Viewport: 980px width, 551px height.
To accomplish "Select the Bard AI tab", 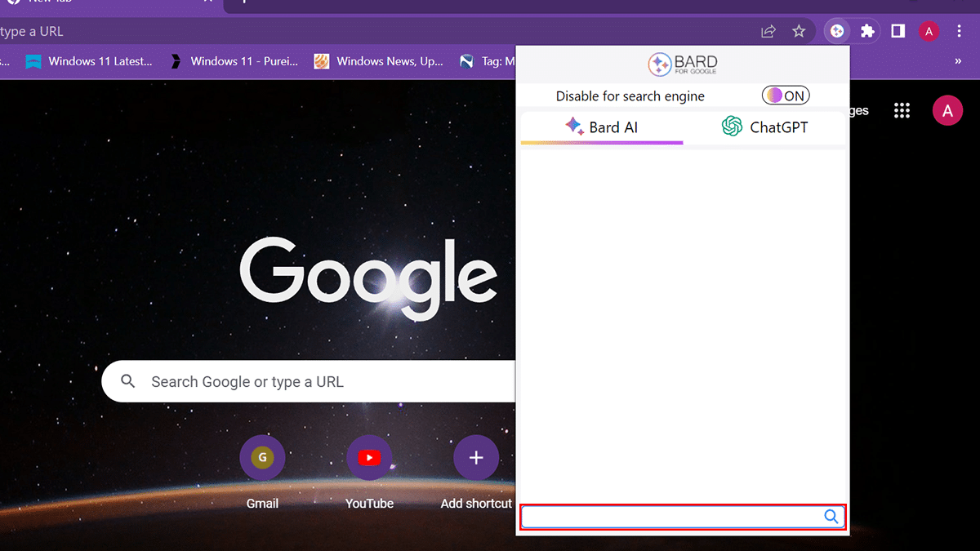I will [601, 127].
